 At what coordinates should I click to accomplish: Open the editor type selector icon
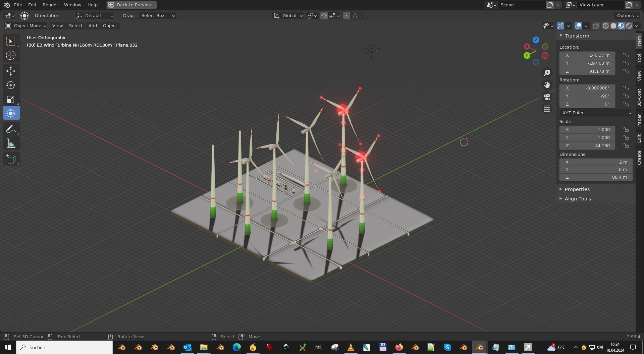pyautogui.click(x=9, y=16)
